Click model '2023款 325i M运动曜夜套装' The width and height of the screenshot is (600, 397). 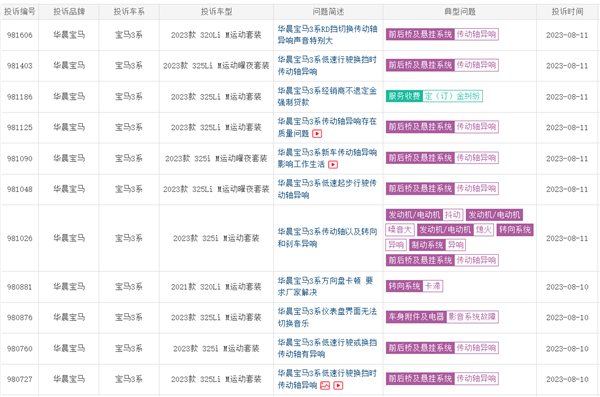[x=216, y=158]
